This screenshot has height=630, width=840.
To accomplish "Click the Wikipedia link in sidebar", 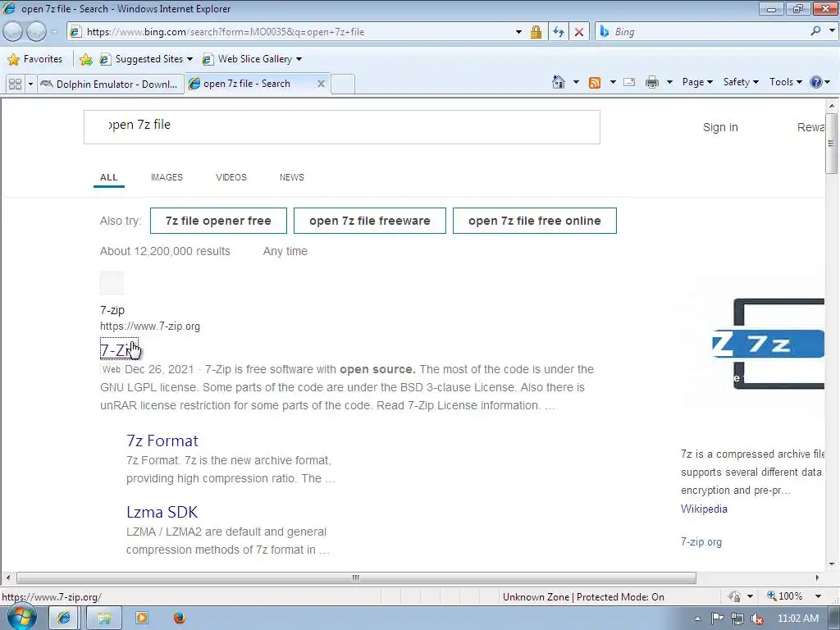I will click(704, 509).
